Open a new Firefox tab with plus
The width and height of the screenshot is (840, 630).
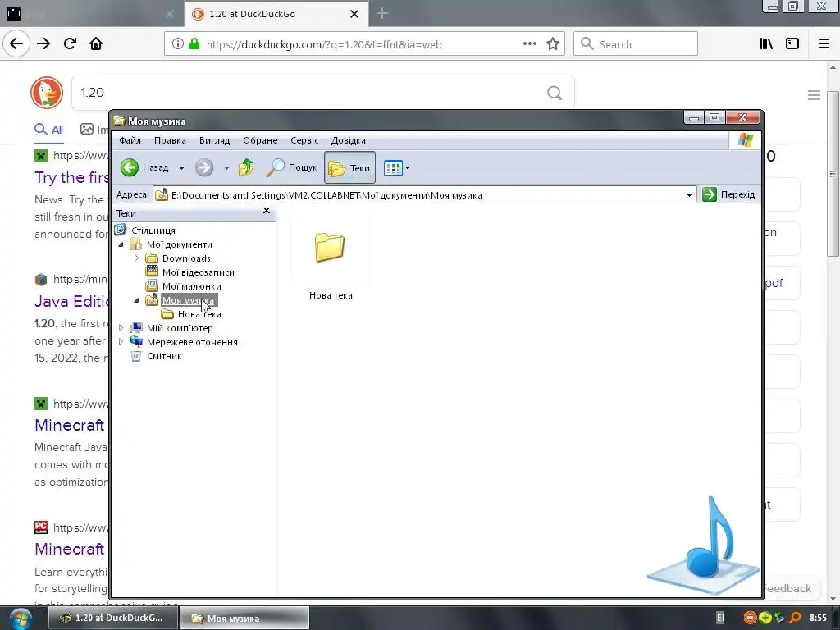click(382, 14)
